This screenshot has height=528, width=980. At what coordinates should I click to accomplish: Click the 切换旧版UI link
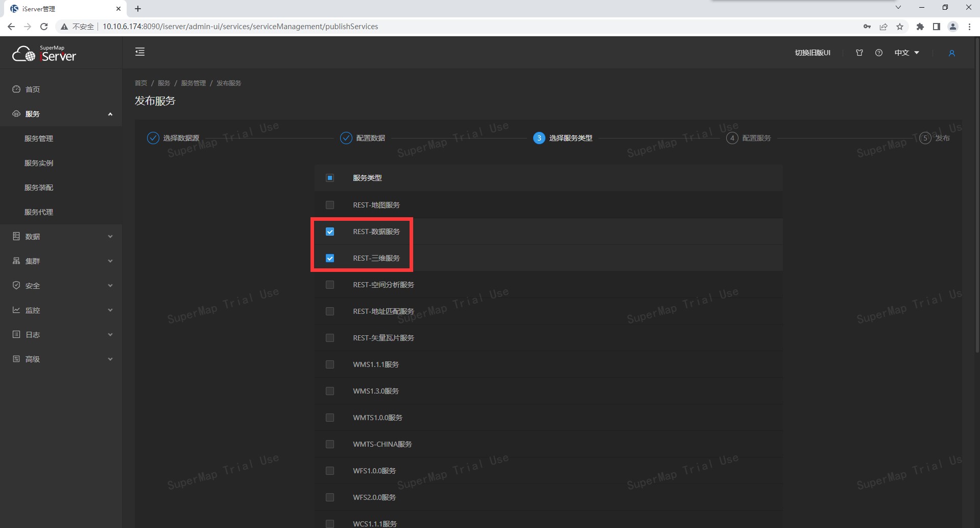(812, 53)
